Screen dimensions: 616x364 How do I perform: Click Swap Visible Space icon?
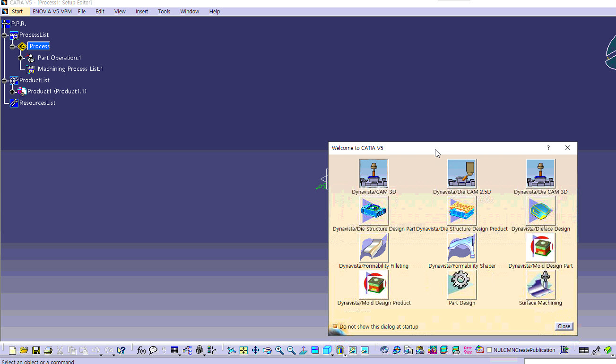coord(364,350)
